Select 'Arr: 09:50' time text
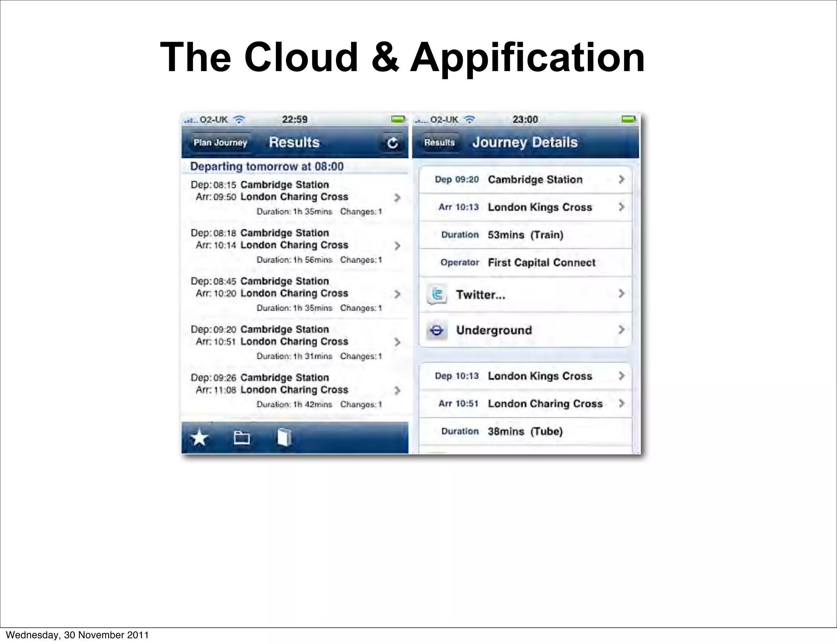Viewport: 837px width, 644px height. (x=216, y=197)
